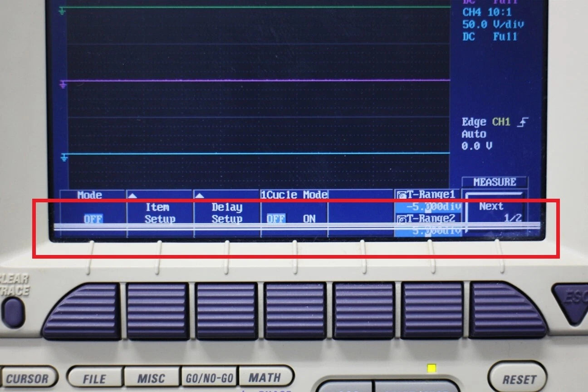
Task: Select the 50.0 V/div readout
Action: click(x=493, y=24)
